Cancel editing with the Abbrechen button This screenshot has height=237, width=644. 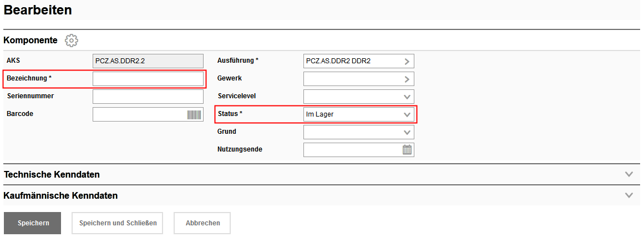point(202,223)
